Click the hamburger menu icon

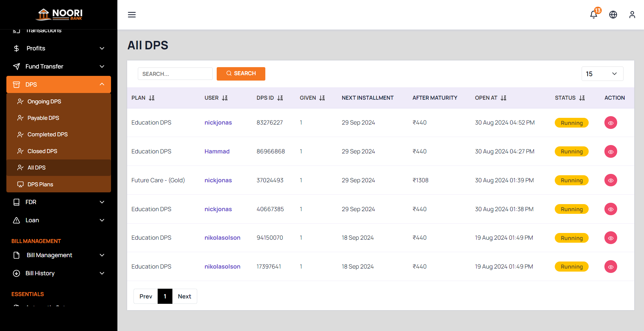tap(131, 15)
